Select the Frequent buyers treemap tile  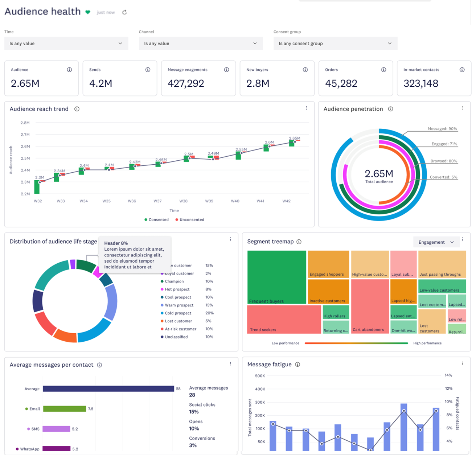click(276, 277)
